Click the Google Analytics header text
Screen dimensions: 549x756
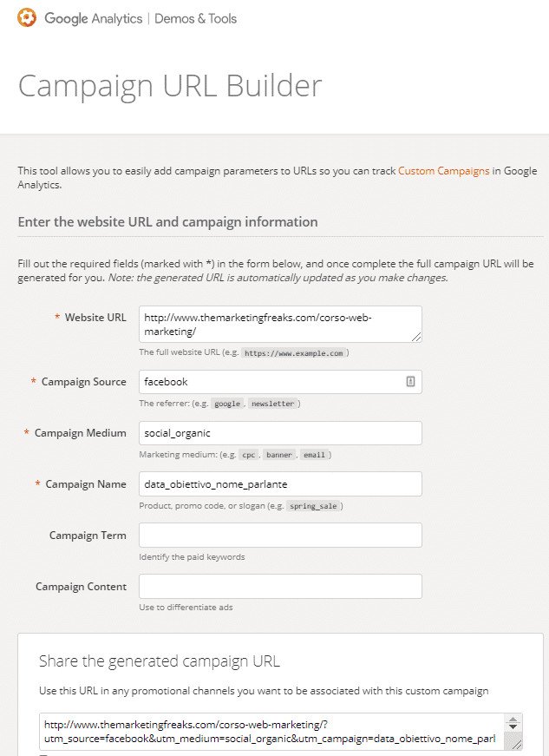tap(94, 18)
